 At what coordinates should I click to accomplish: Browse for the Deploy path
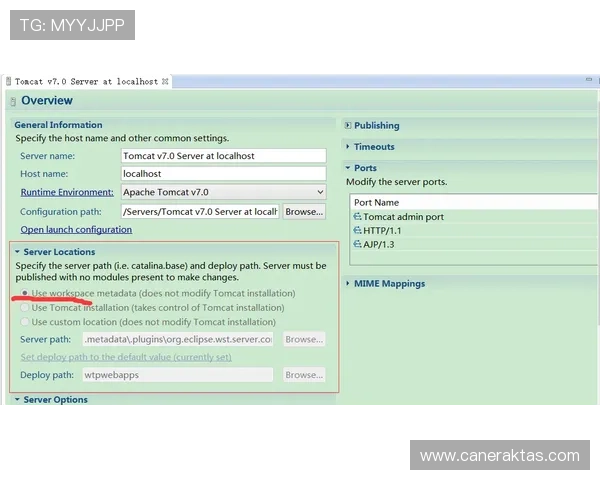tap(304, 375)
